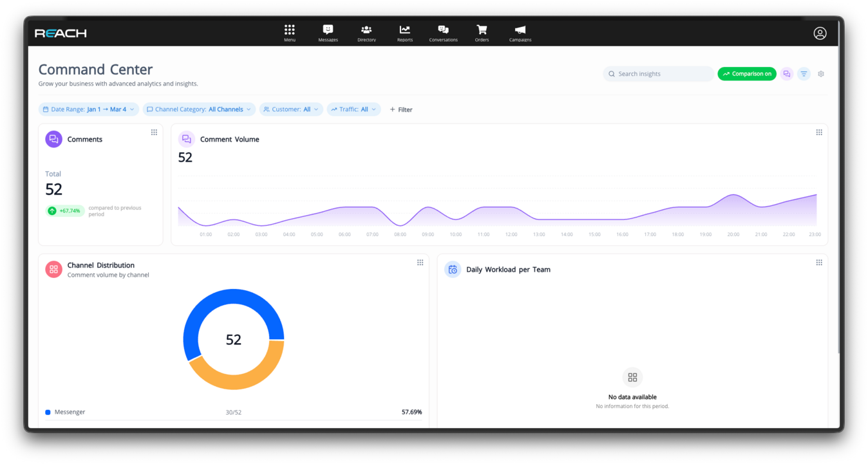This screenshot has width=868, height=464.
Task: Toggle the Comparison on button
Action: click(x=747, y=74)
